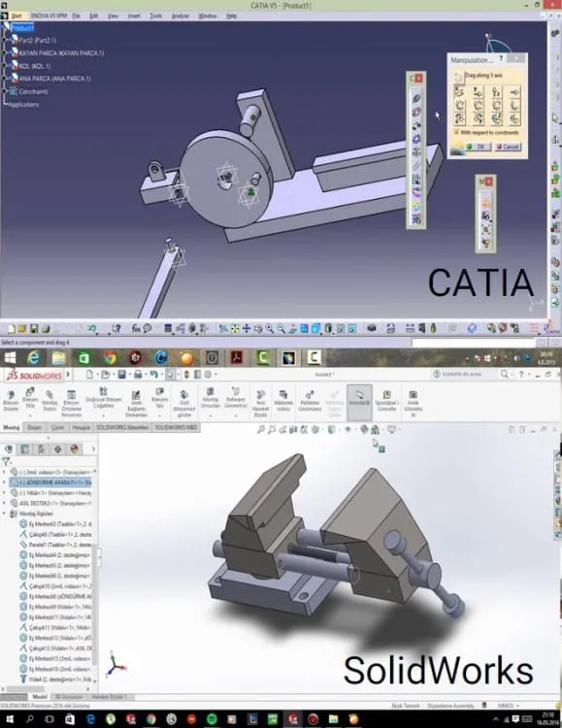This screenshot has height=728, width=562.
Task: Click the Zoom In magnifier in CATIA toolbar
Action: click(270, 329)
